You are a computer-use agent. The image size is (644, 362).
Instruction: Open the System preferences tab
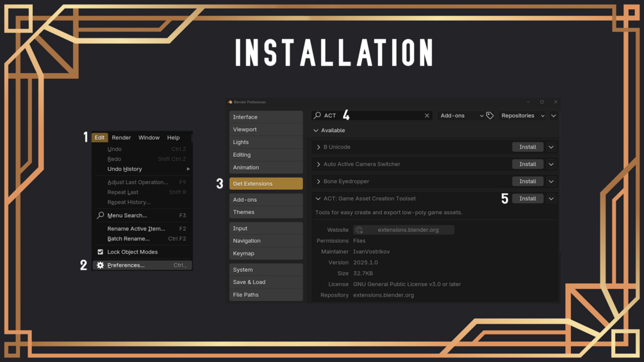(266, 270)
